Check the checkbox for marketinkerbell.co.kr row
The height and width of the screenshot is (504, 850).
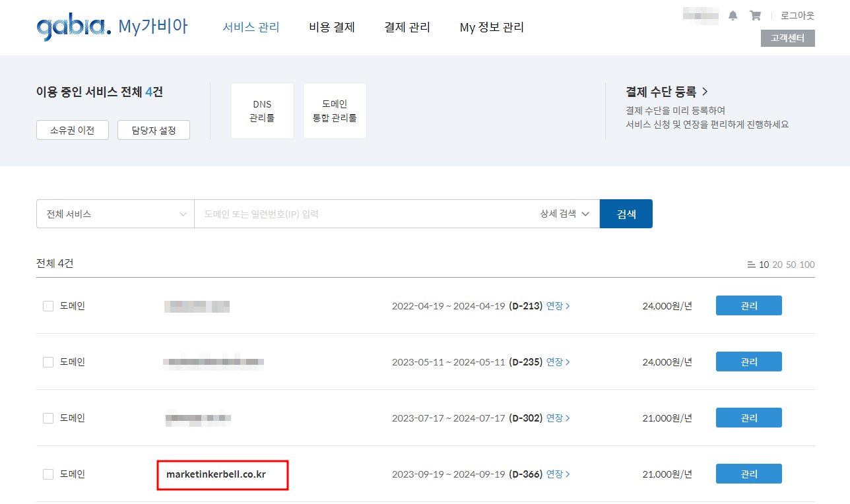click(48, 473)
